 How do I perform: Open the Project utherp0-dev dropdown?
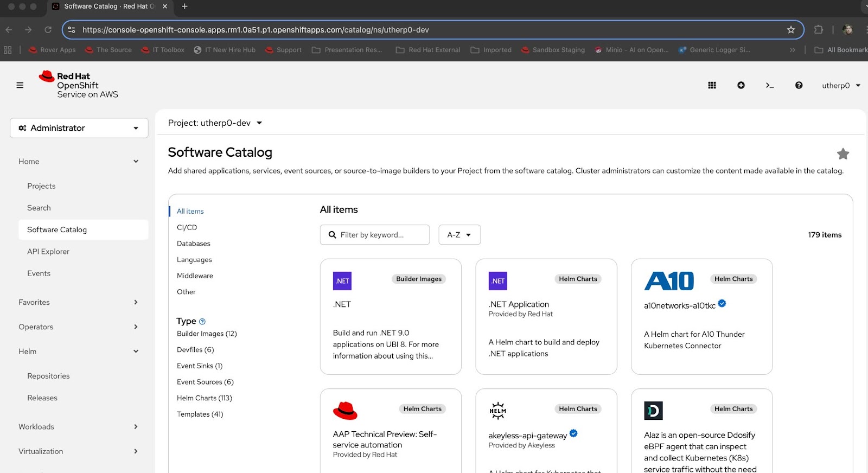215,123
